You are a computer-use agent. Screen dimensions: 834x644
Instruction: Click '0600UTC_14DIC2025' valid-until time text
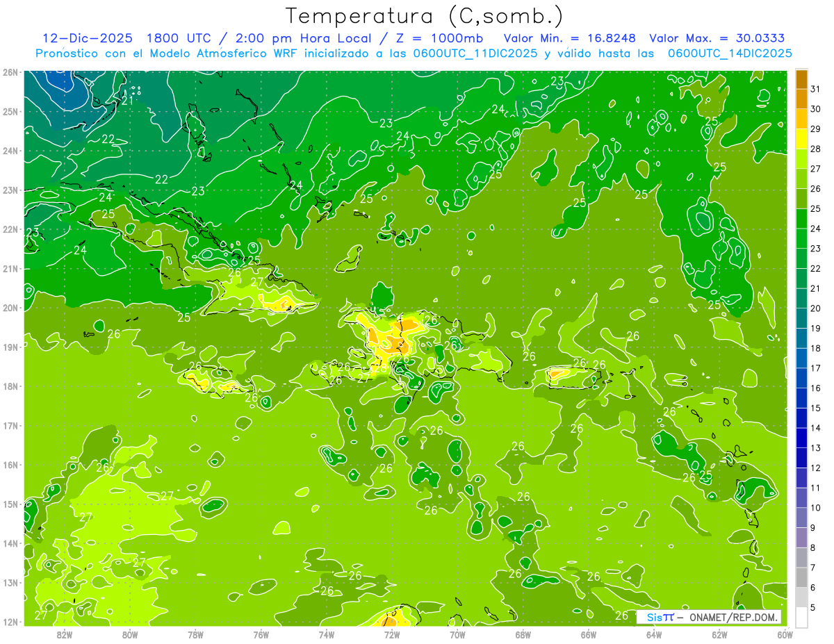(x=730, y=53)
